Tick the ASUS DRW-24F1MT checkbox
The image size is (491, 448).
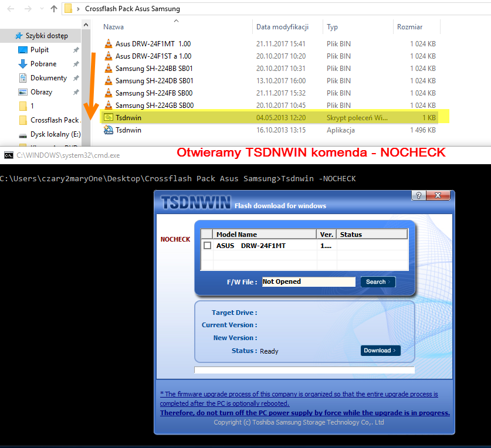207,245
